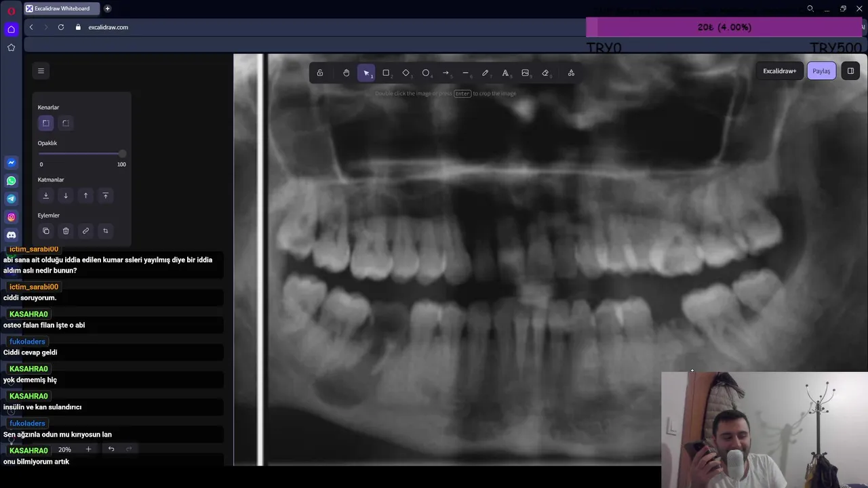This screenshot has height=488, width=868.
Task: Click chat message 'Ciddi cevap geldi'
Action: click(x=30, y=352)
